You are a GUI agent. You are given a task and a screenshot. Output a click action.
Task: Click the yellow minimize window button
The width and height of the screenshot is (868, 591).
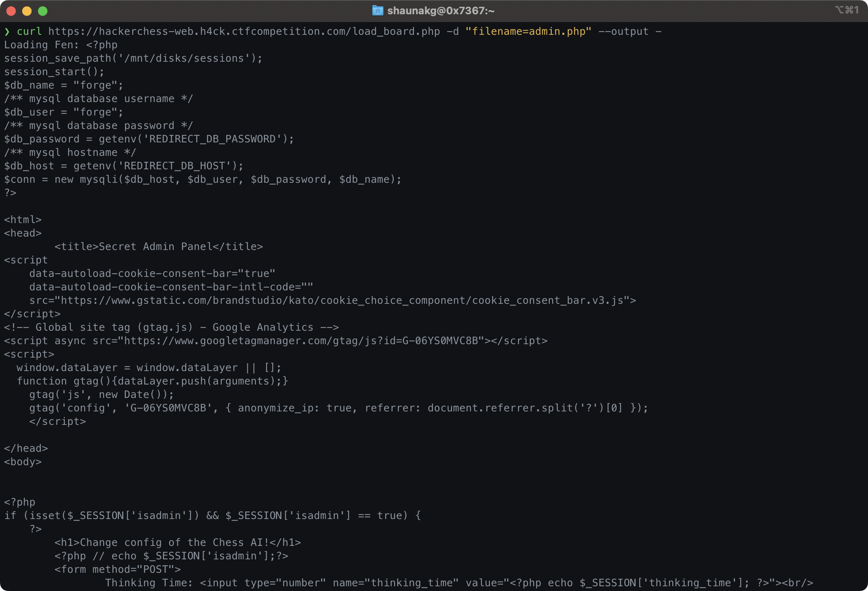(x=27, y=11)
